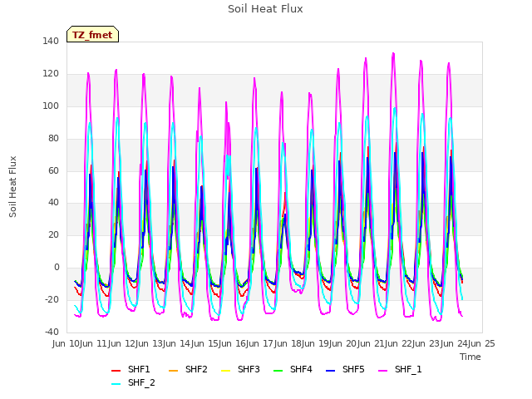Click the SHF_2 cyan legend swatch
The image size is (532, 399).
[116, 384]
